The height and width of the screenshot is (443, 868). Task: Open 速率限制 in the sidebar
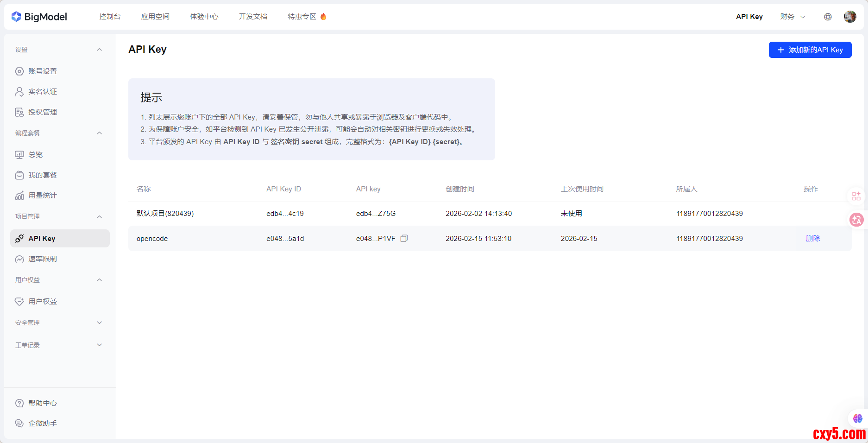(x=43, y=259)
